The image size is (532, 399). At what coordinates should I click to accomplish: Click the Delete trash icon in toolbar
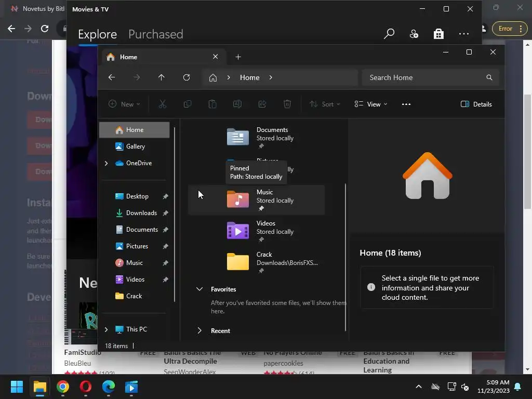coord(287,104)
